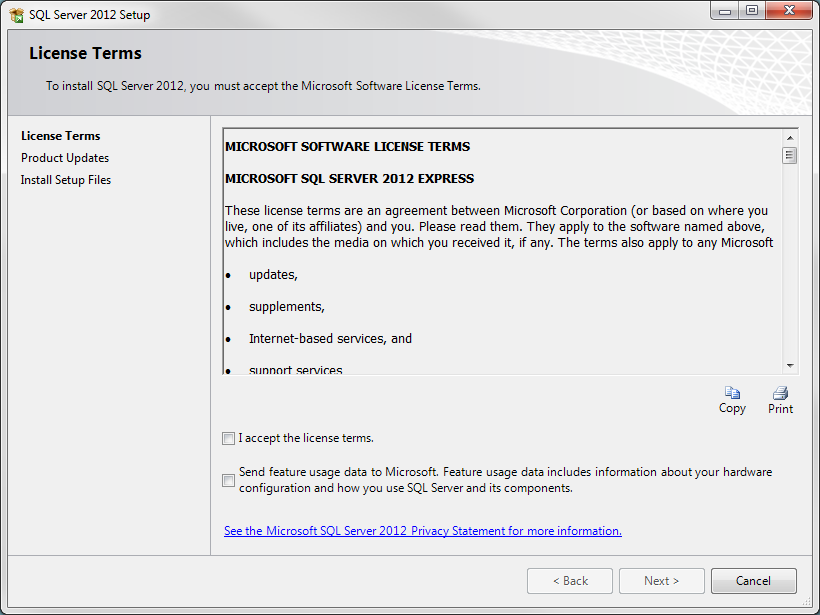Screen dimensions: 820x615
Task: Click 'Internet-based services, and' bullet text
Action: click(330, 339)
